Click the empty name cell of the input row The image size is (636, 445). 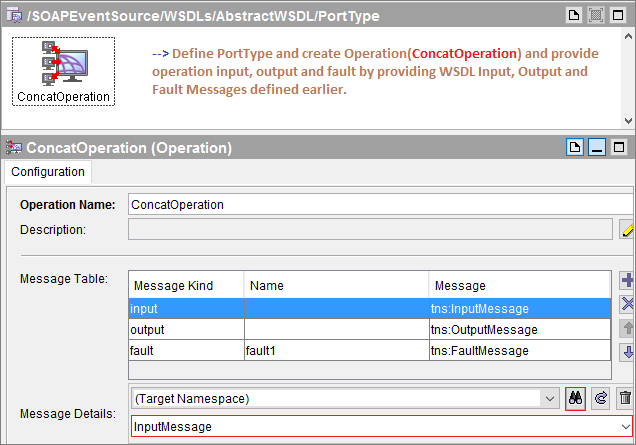337,309
